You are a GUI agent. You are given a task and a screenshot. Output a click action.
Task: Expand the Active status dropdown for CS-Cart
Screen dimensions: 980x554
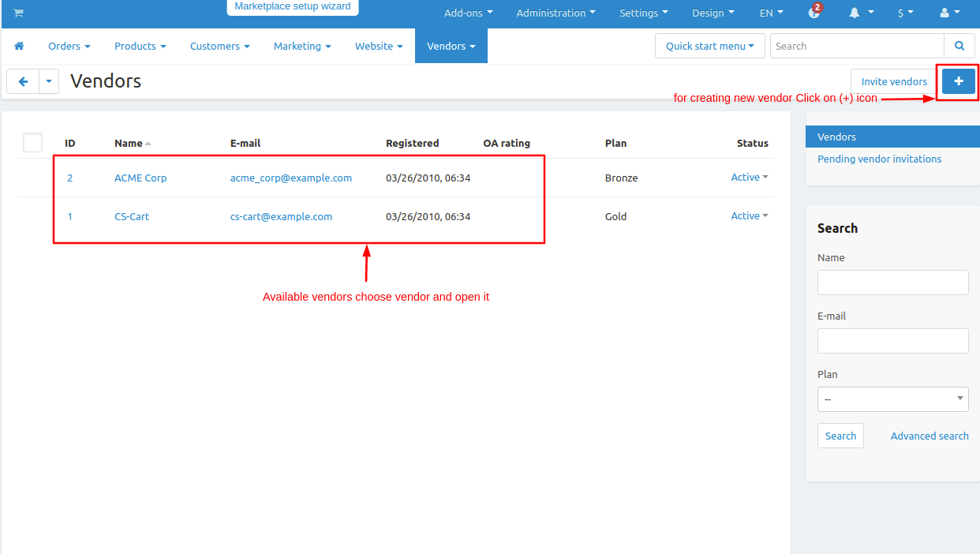point(749,216)
